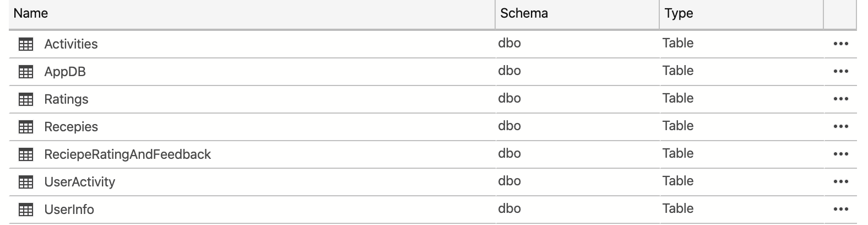Image resolution: width=868 pixels, height=225 pixels.
Task: Open the Activities table name
Action: click(x=71, y=44)
